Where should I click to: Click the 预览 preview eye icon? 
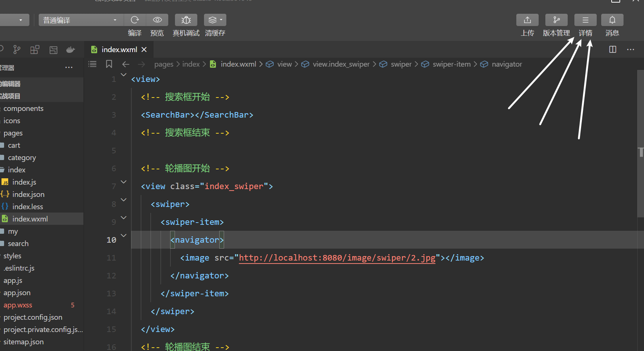point(157,20)
